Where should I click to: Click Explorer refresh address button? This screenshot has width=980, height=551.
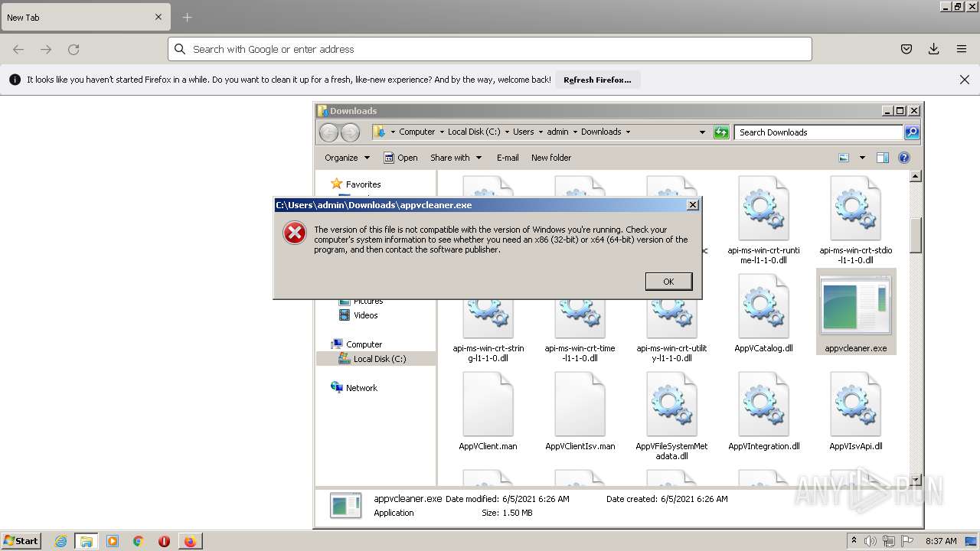tap(721, 132)
